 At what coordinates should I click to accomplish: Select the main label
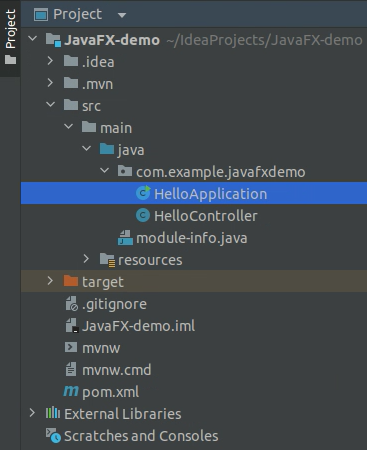116,128
